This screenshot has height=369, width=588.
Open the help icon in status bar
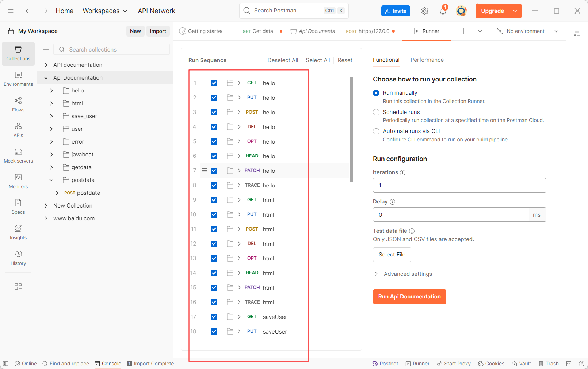pyautogui.click(x=581, y=364)
